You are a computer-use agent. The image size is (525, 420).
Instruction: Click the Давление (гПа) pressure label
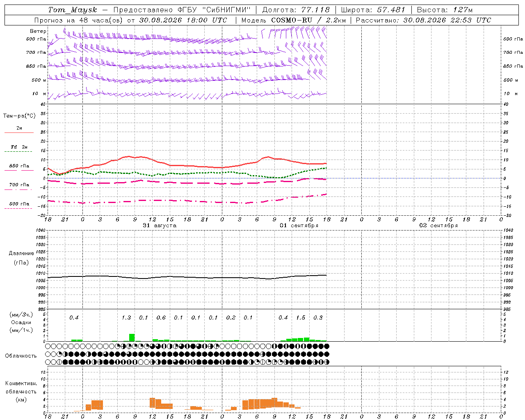(21, 258)
